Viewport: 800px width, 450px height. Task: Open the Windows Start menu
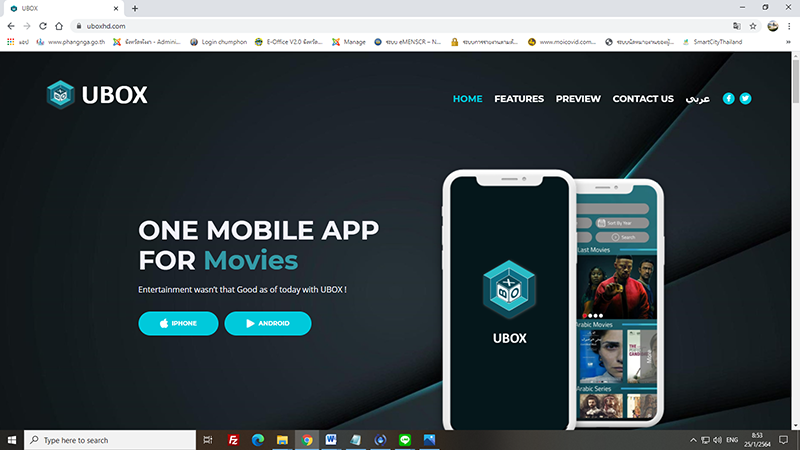pyautogui.click(x=12, y=440)
